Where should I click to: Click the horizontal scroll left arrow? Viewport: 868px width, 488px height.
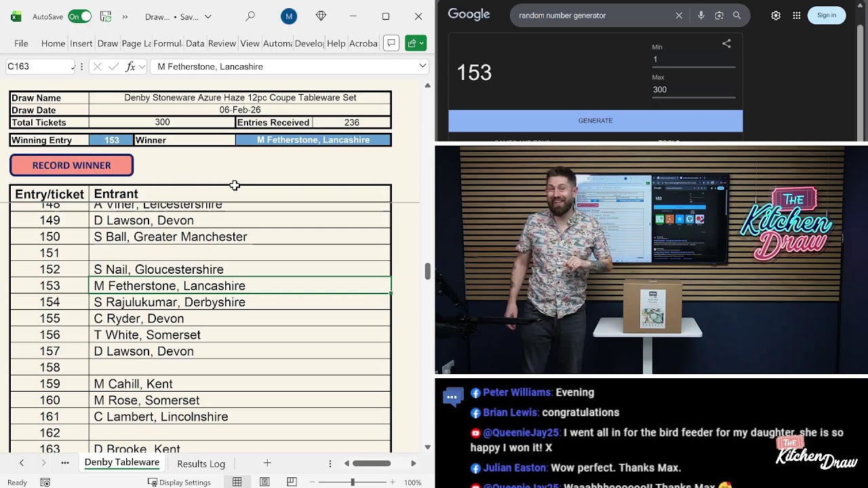pyautogui.click(x=347, y=464)
